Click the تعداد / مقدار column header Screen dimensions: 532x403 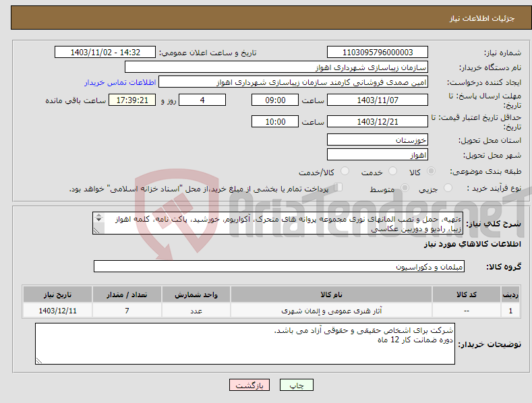tap(127, 294)
